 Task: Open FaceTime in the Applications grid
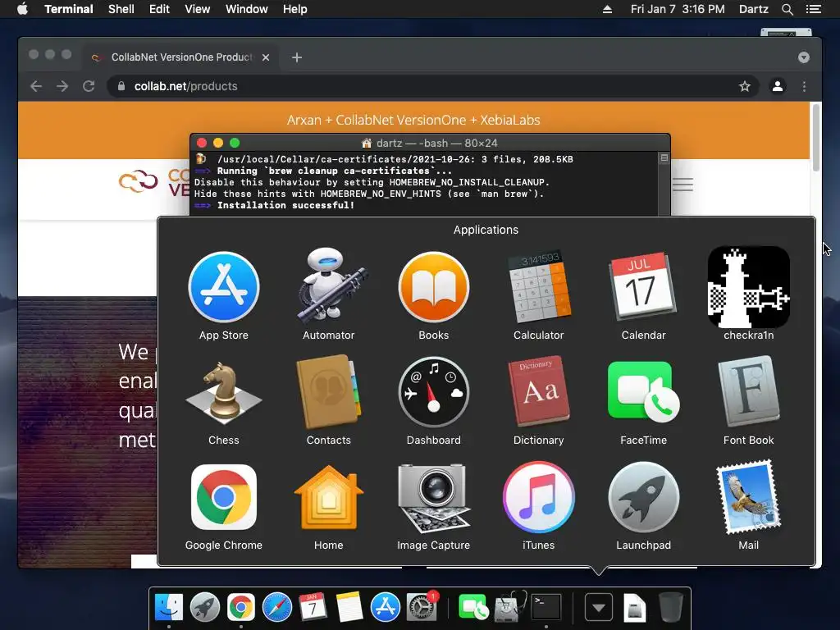643,392
